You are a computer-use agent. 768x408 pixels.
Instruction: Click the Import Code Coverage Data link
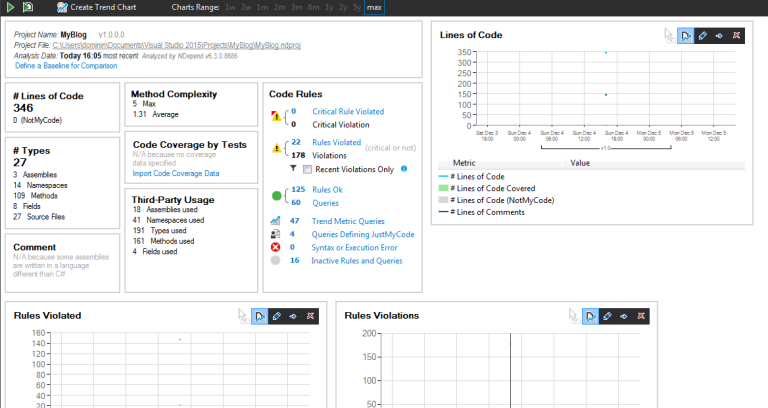pos(176,173)
